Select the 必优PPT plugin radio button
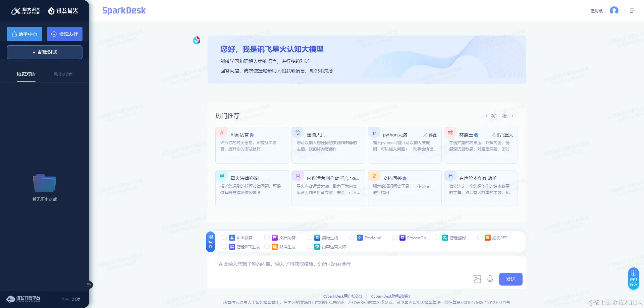Screen dimensions: 644x308 pyautogui.click(x=480, y=237)
